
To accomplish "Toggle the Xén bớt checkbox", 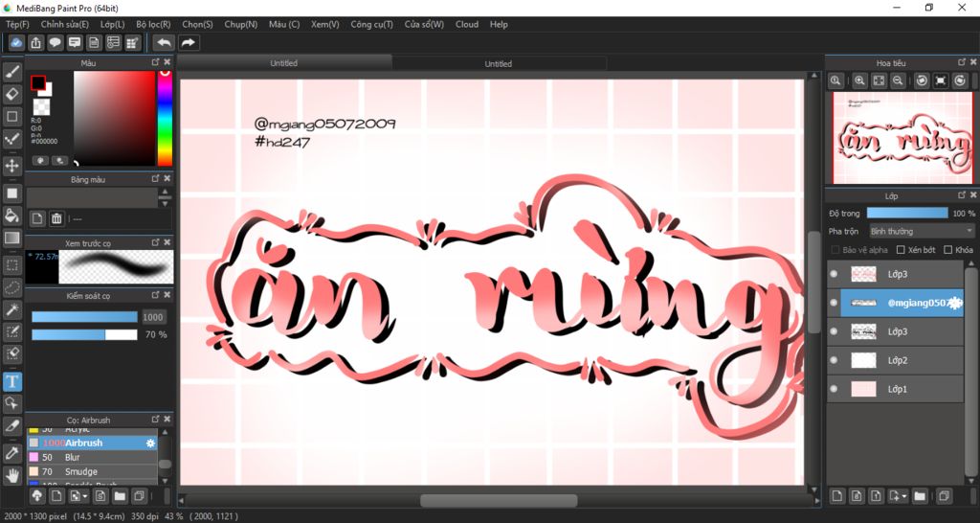I will point(901,250).
